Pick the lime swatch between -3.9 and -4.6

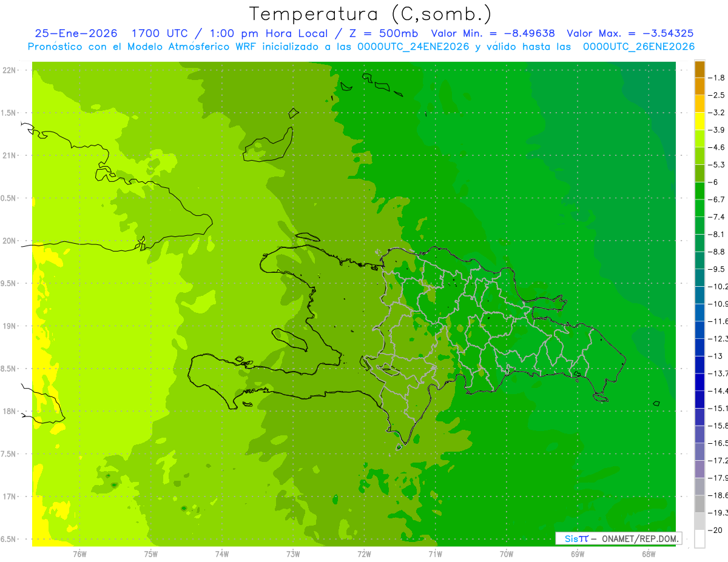click(699, 139)
